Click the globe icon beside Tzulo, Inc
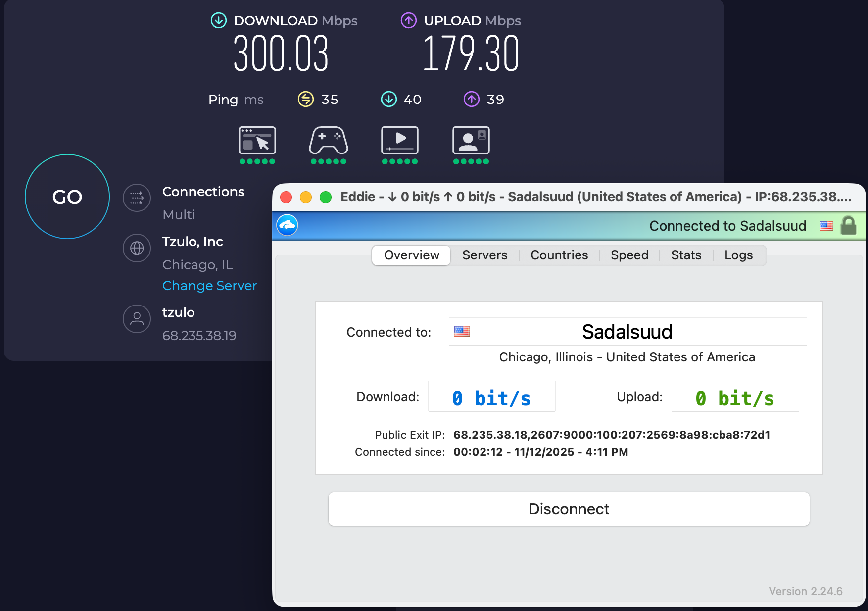 click(x=137, y=248)
